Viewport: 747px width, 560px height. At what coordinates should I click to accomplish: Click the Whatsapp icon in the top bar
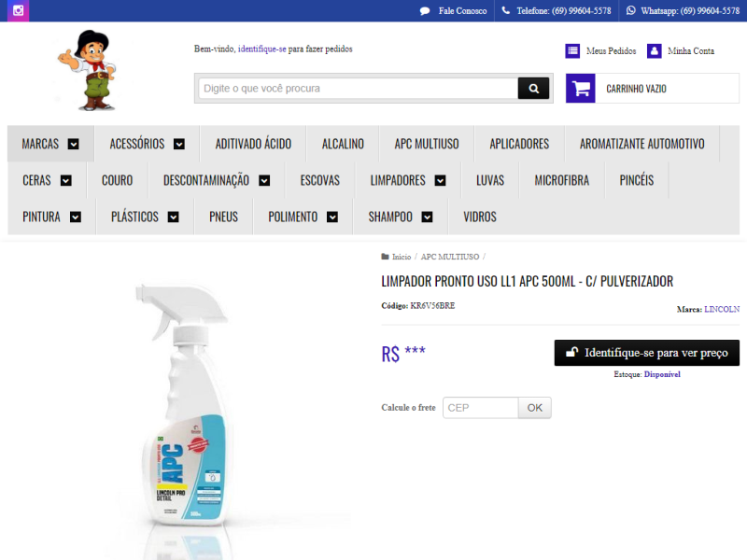(631, 10)
